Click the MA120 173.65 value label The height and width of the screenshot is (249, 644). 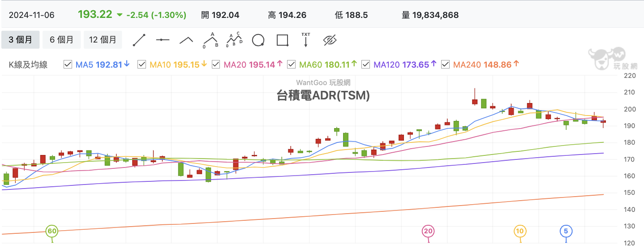tap(405, 64)
